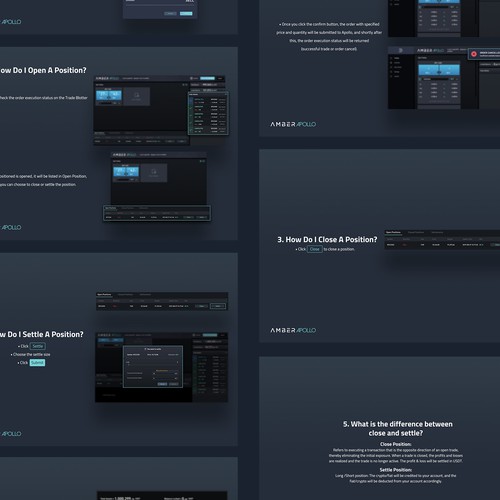Click the Amber Apollo logo below the order confirmation text

coord(293,124)
